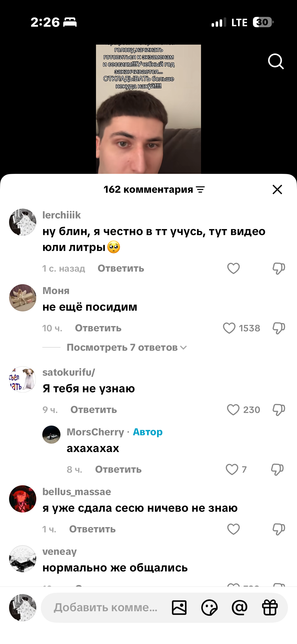
Task: Open MorsCherry author profile name
Action: click(x=95, y=432)
